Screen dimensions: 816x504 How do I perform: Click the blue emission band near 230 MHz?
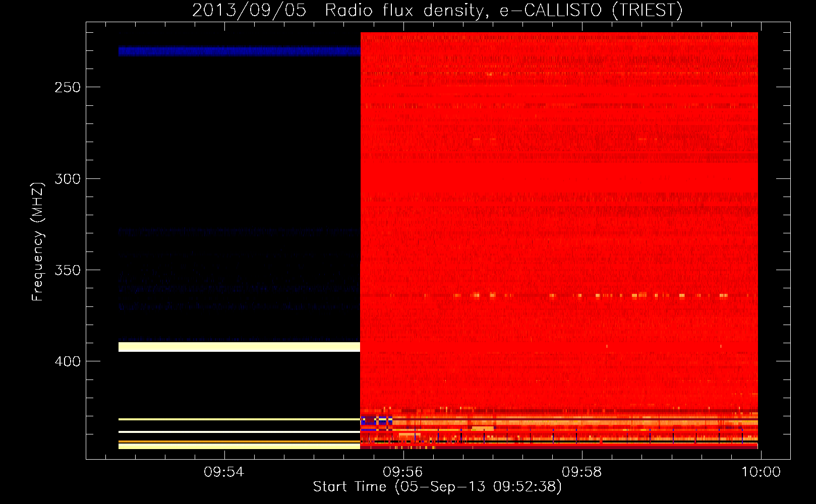[240, 51]
